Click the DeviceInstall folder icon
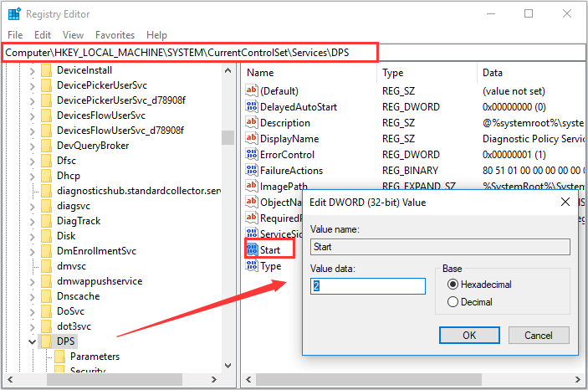Viewport: 588px width, 390px height. click(46, 70)
